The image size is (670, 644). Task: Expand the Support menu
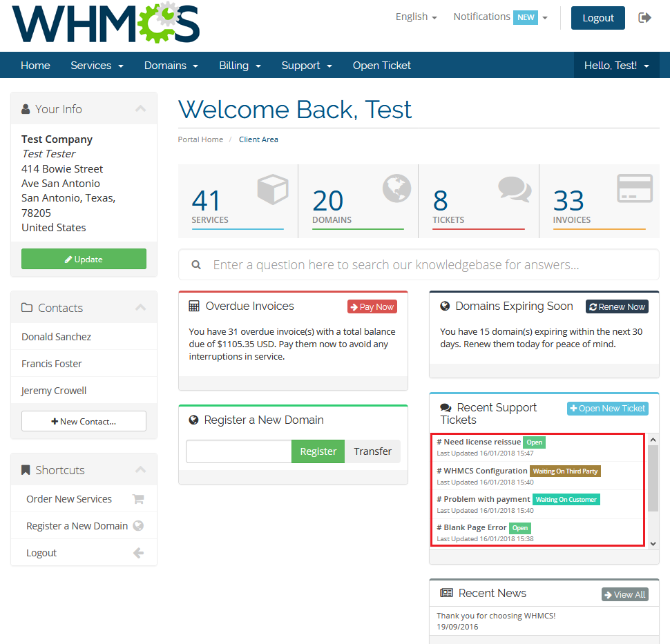click(307, 66)
